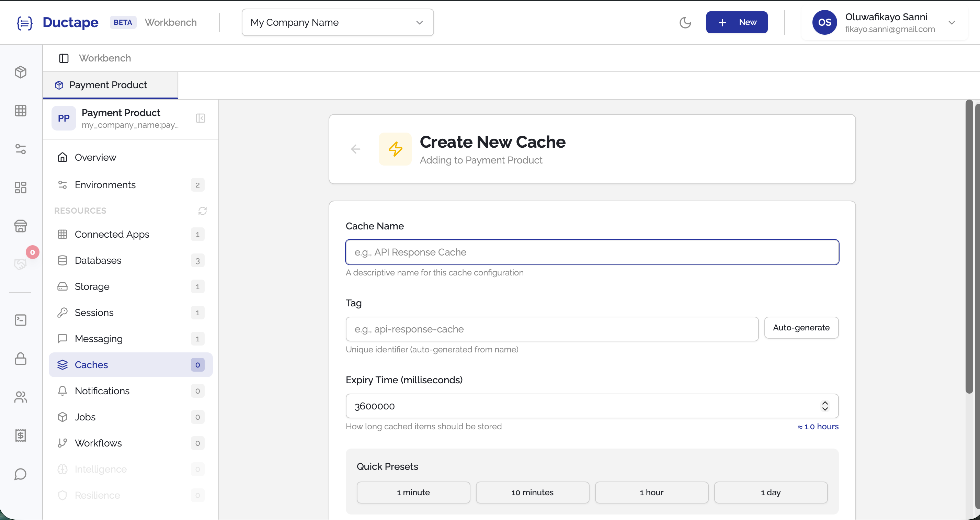Image resolution: width=980 pixels, height=520 pixels.
Task: Click the Auto-generate tag button
Action: coord(801,328)
